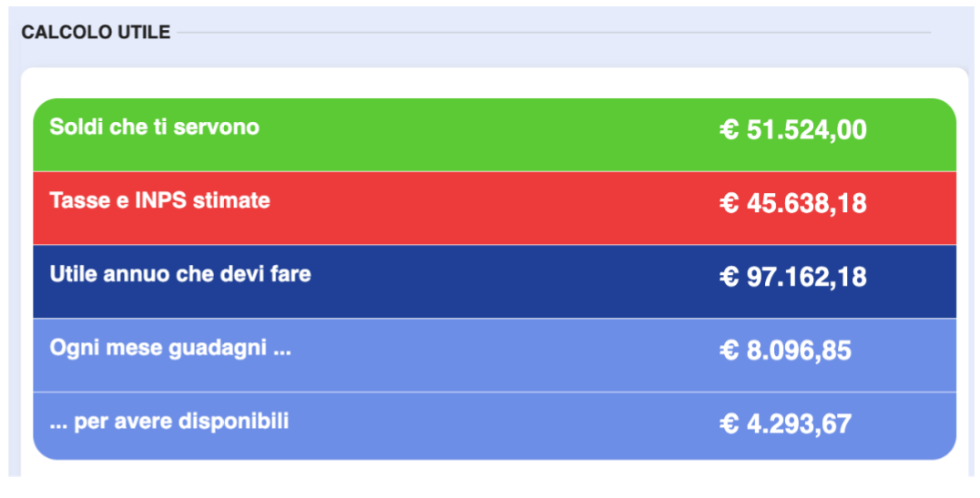Click the "Soldi che ti servono" label

(154, 127)
